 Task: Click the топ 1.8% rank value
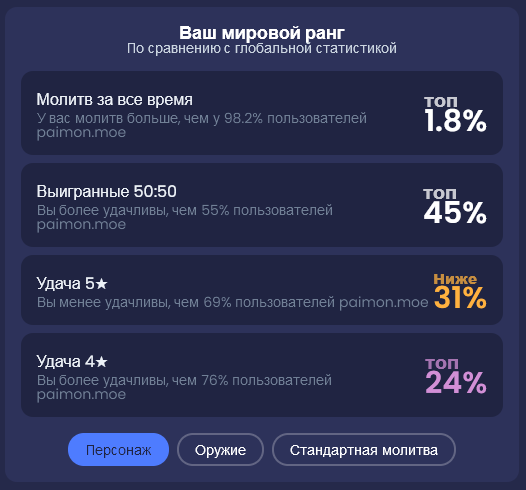click(455, 114)
